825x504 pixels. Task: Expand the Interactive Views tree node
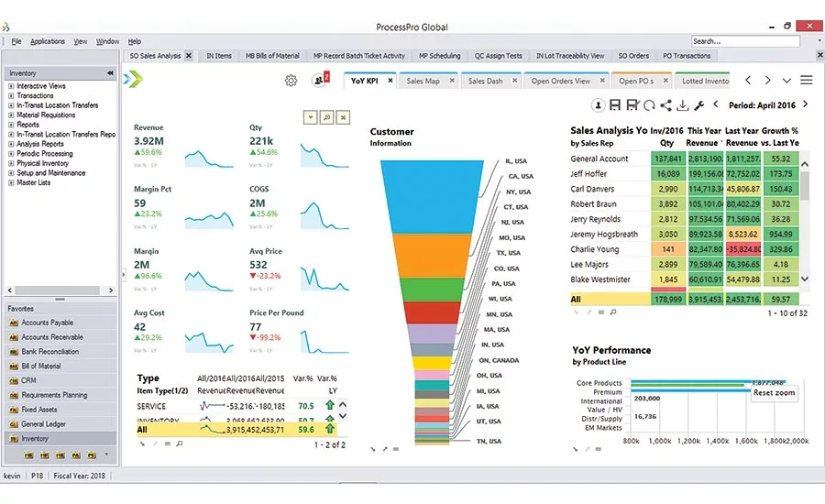(x=10, y=86)
